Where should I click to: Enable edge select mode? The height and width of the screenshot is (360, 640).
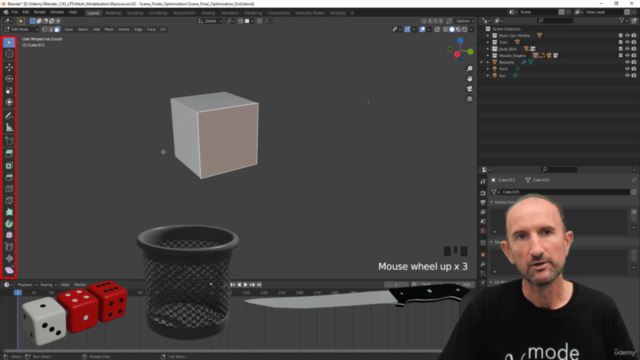(51, 29)
